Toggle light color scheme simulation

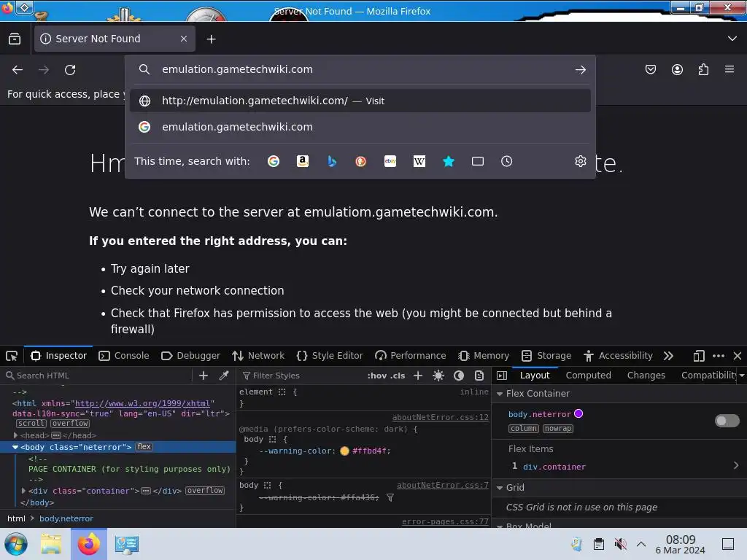point(438,376)
